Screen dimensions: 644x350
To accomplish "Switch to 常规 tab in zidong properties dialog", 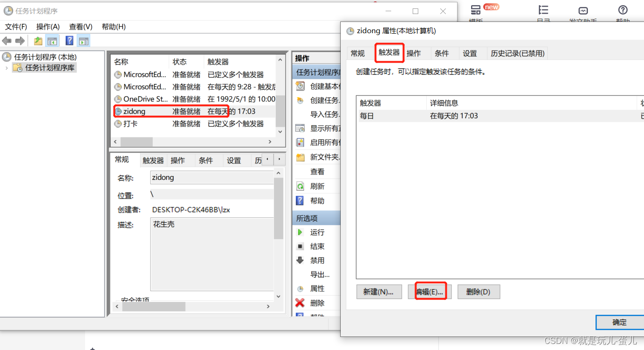I will pos(358,53).
